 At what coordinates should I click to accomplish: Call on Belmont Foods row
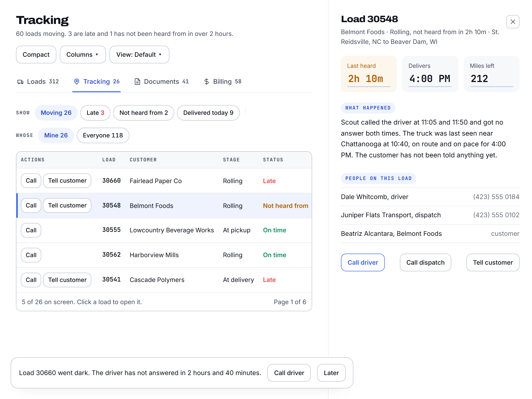coord(31,205)
